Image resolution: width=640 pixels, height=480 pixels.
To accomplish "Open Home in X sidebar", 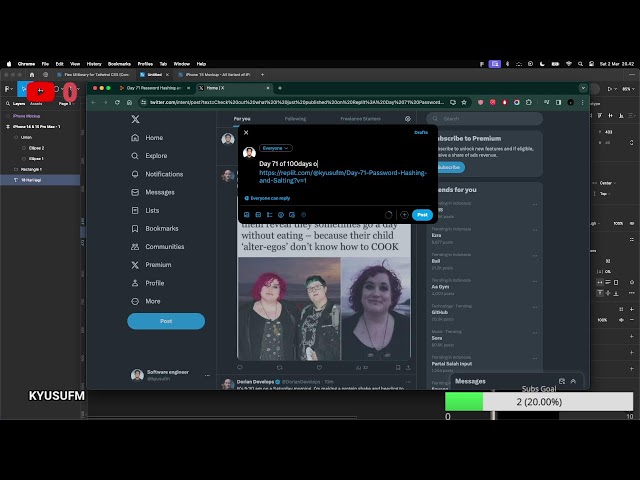I will [147, 138].
